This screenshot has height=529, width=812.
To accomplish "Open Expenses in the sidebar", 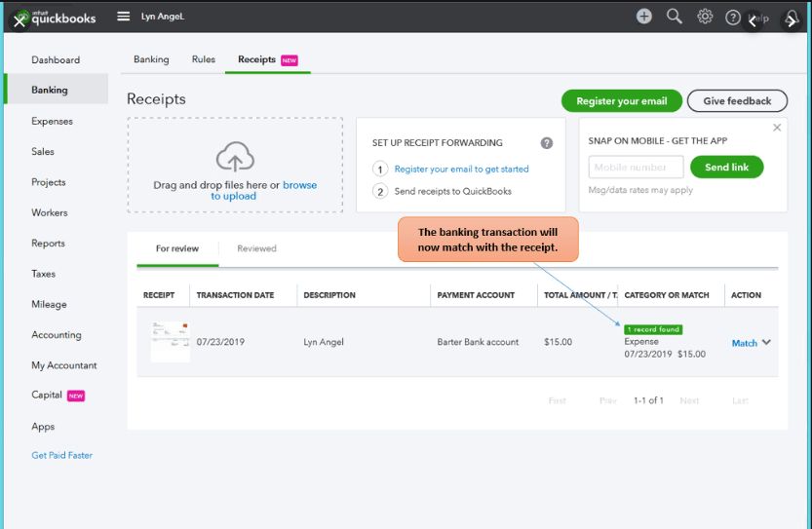I will [52, 121].
